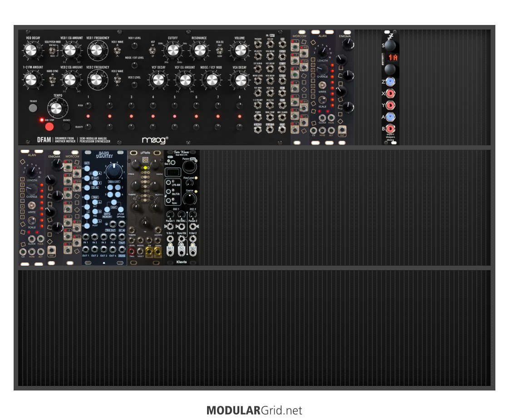Click the µPlaits red TRIG jack
Image resolution: width=509 pixels, height=420 pixels.
[x=132, y=251]
